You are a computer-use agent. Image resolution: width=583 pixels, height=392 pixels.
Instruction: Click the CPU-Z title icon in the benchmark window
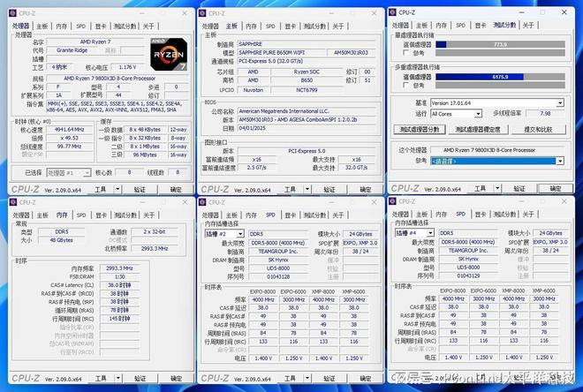(x=392, y=12)
